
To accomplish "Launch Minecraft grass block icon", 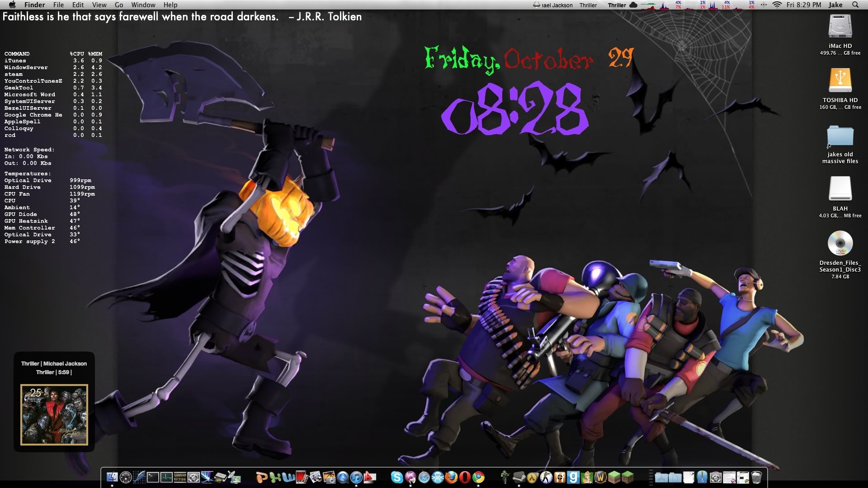I will [627, 477].
